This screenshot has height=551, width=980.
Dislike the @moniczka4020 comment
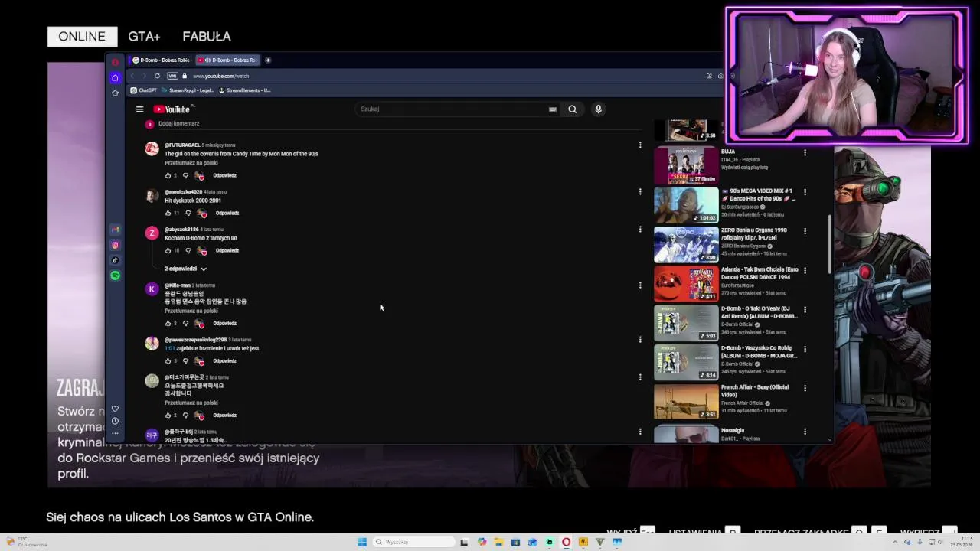coord(188,213)
